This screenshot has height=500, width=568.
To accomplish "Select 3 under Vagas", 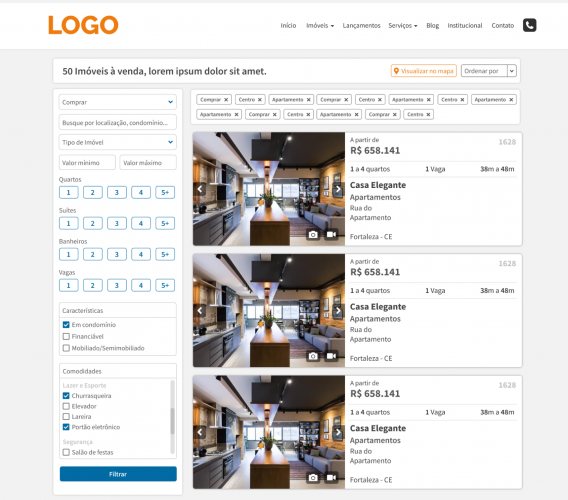I will point(117,286).
